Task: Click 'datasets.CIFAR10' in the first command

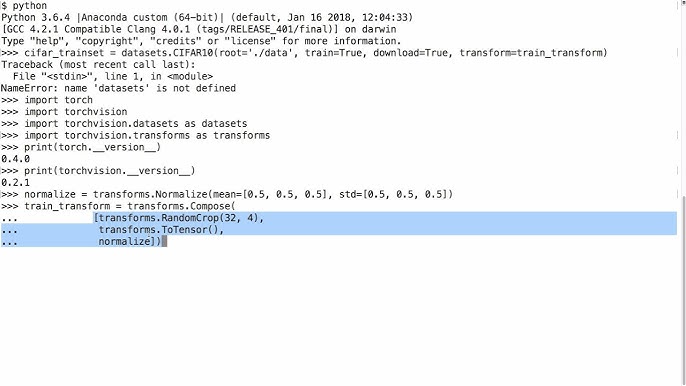Action: click(168, 53)
